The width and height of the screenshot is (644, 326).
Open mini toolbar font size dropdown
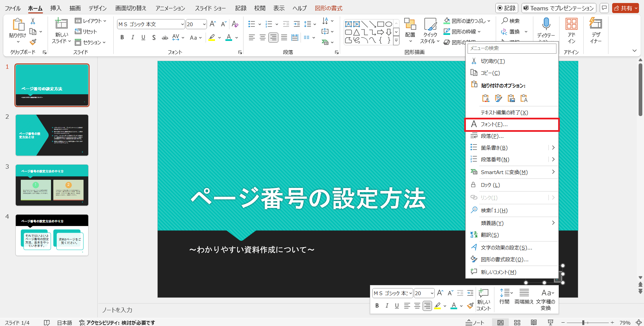pos(432,293)
